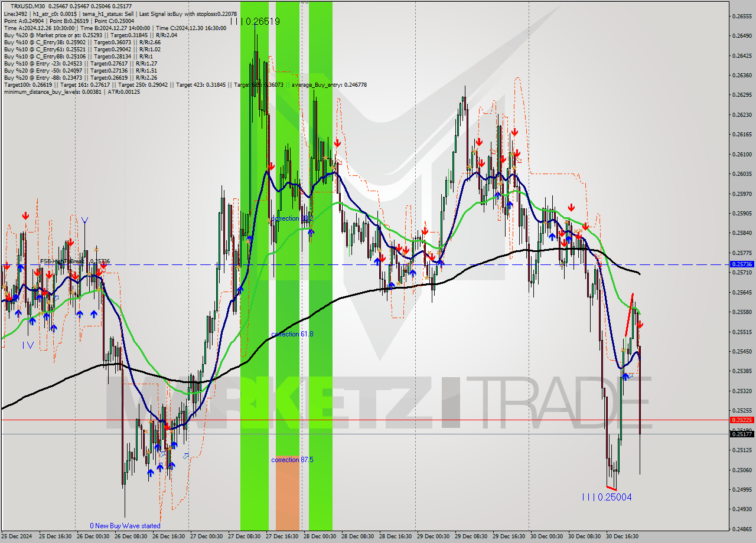This screenshot has height=543, width=756.
Task: Click the 0.25645 price axis label
Action: point(742,292)
